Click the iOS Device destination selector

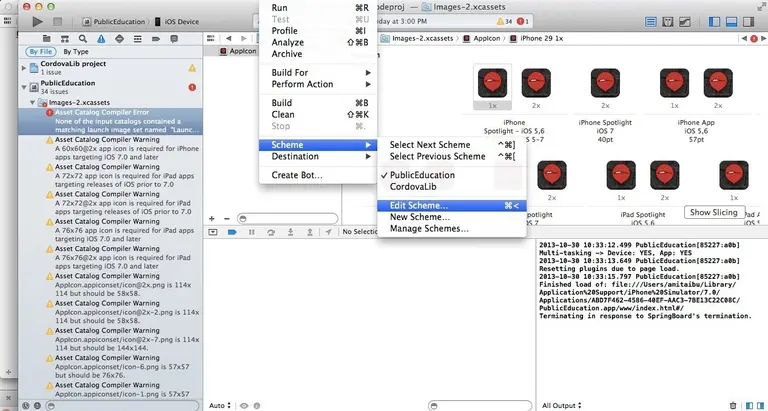(x=176, y=22)
